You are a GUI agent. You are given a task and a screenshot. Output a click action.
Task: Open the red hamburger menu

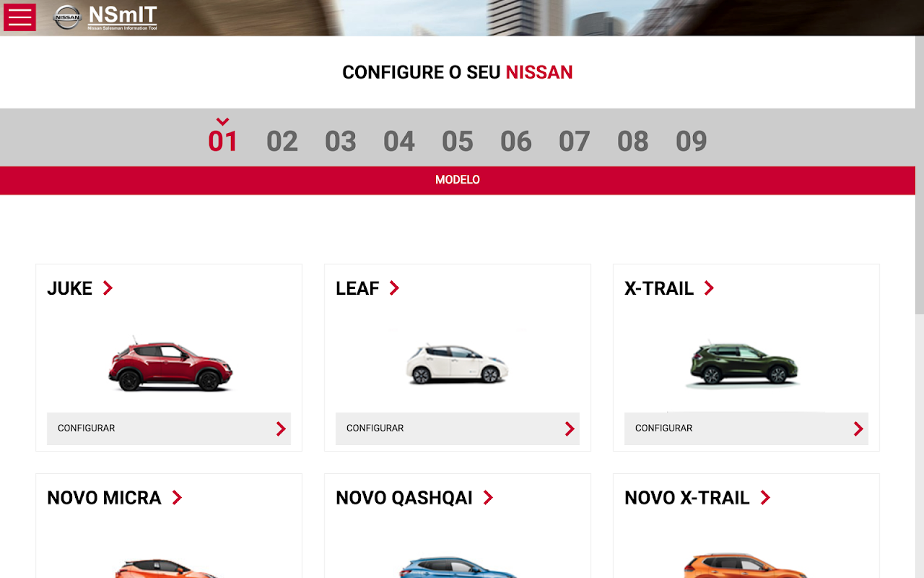(x=19, y=17)
